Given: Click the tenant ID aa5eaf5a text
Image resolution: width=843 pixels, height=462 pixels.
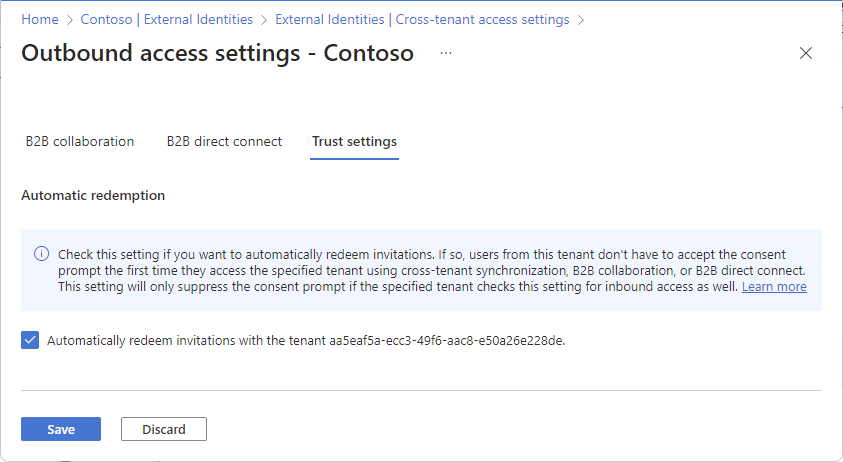Looking at the screenshot, I should 447,340.
